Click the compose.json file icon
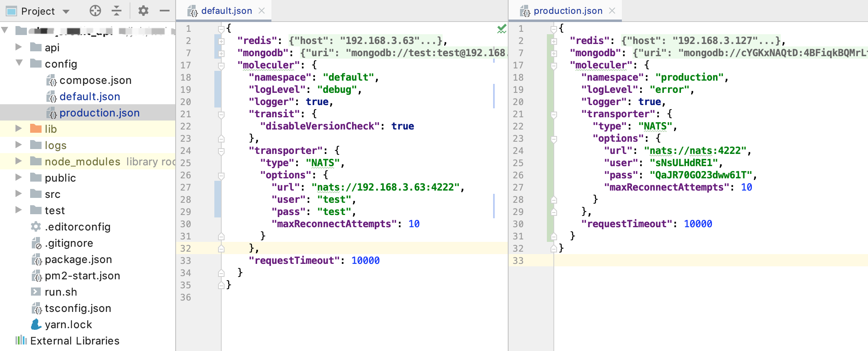Screen dimensions: 868x351 (x=51, y=80)
